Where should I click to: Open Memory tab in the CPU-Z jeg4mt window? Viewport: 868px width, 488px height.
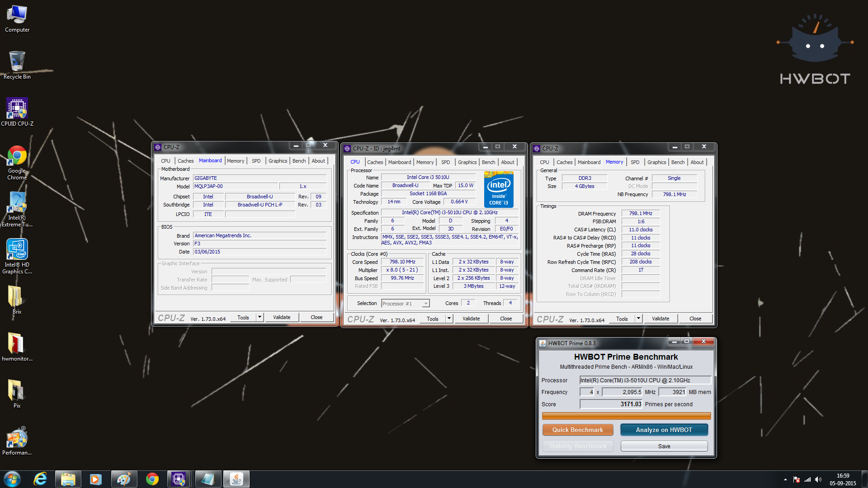(x=425, y=162)
